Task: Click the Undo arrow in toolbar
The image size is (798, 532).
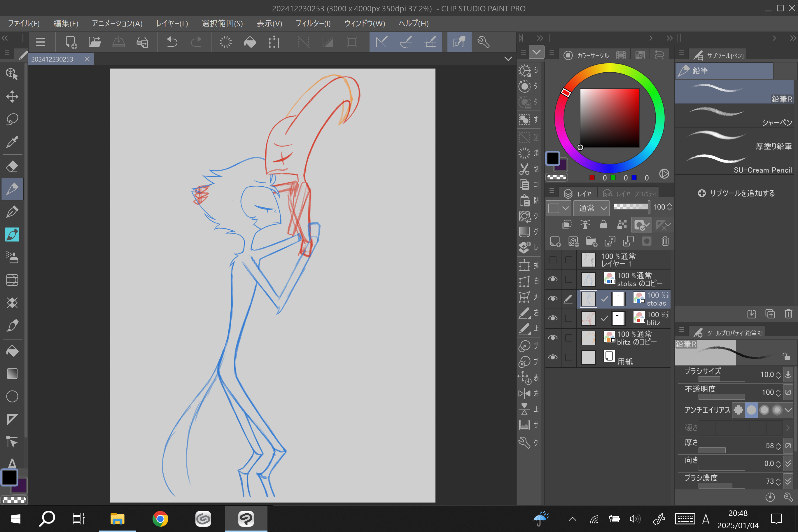Action: [172, 42]
